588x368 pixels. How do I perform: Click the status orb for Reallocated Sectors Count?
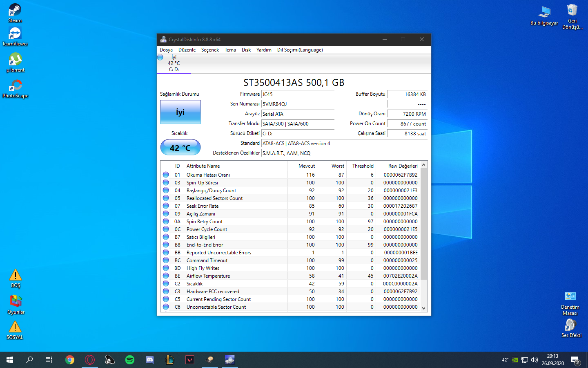[x=166, y=198]
